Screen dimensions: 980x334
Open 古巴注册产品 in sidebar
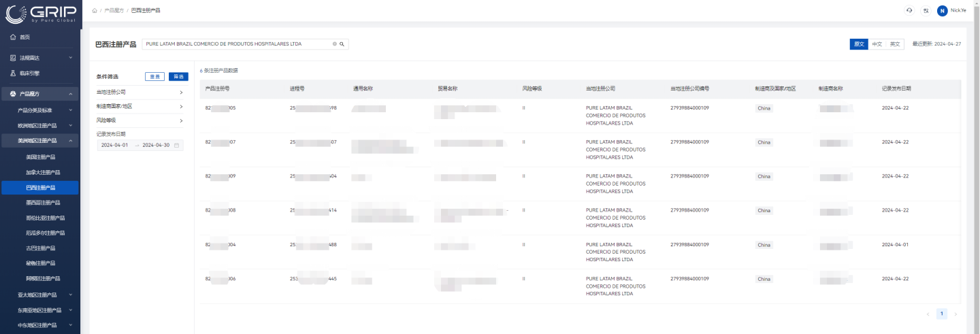(x=40, y=248)
